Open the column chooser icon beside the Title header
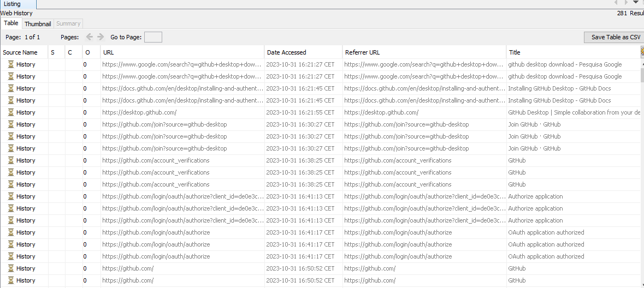 [642, 52]
